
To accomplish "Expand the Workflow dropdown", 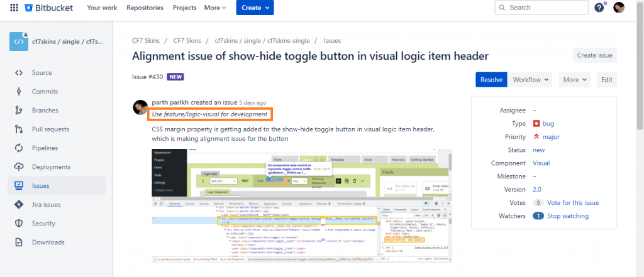I will tap(531, 80).
